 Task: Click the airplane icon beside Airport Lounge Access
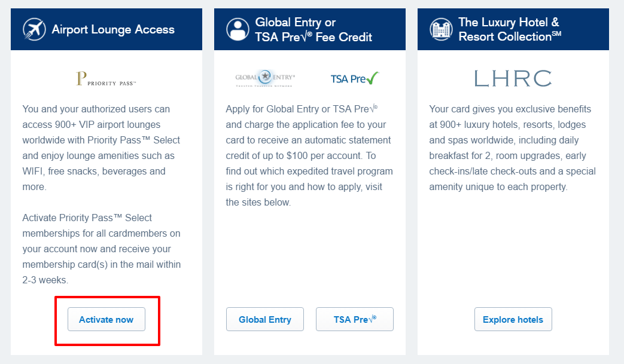pos(34,29)
